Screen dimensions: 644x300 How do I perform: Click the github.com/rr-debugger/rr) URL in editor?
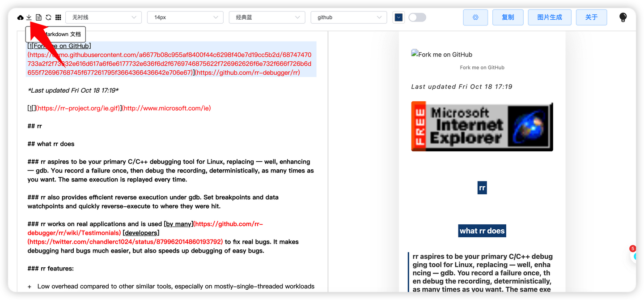pyautogui.click(x=247, y=73)
